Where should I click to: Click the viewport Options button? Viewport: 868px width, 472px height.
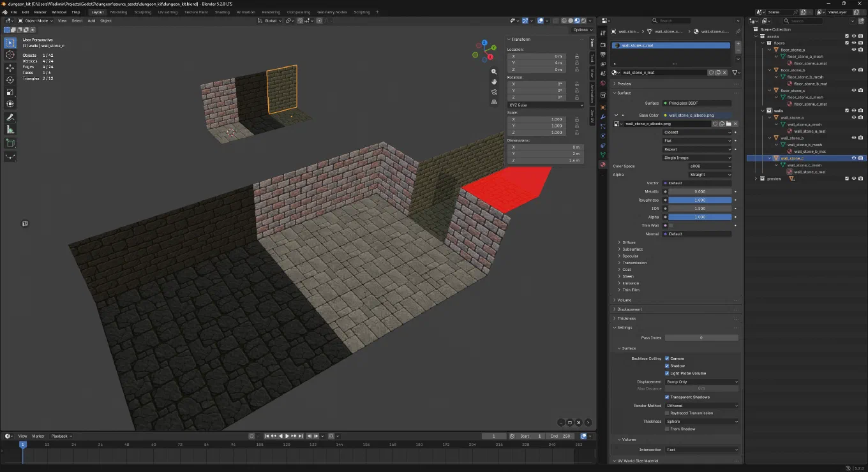(581, 30)
